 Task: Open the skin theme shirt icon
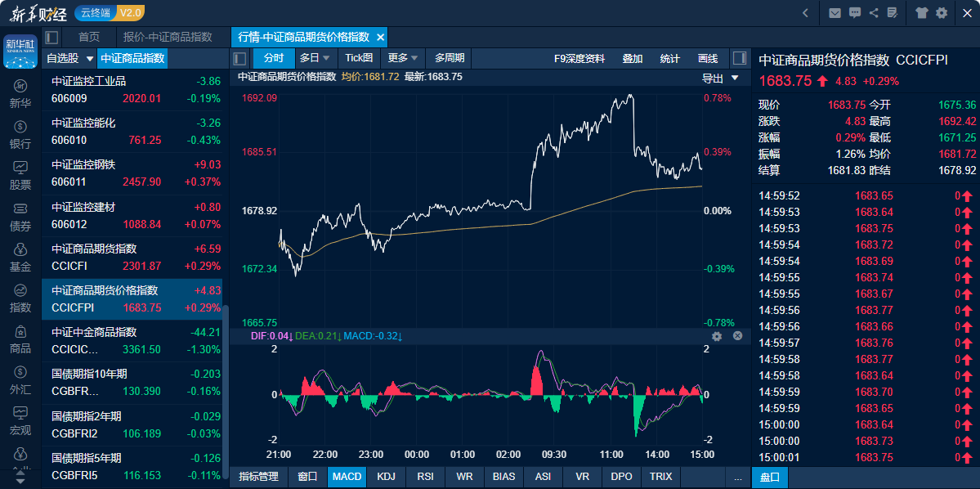pos(922,12)
